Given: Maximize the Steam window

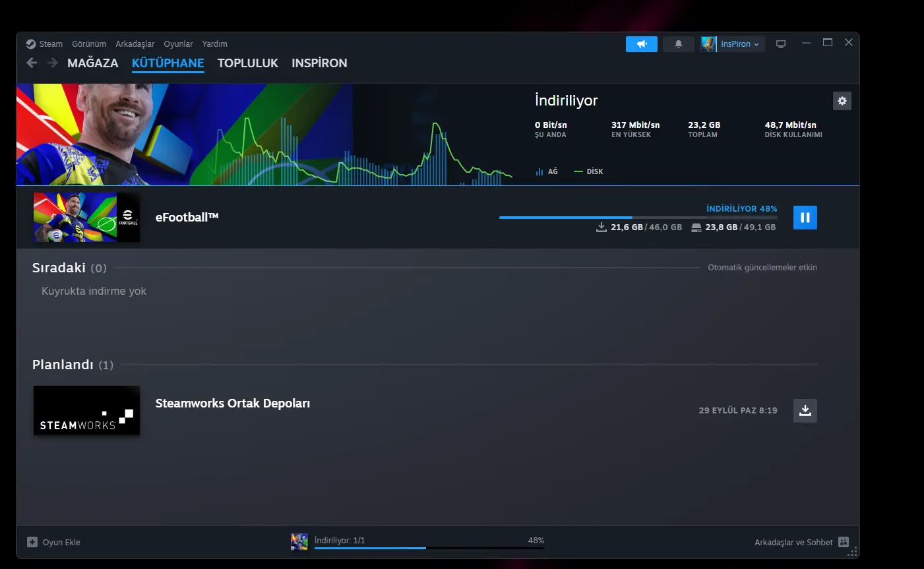Looking at the screenshot, I should point(828,43).
